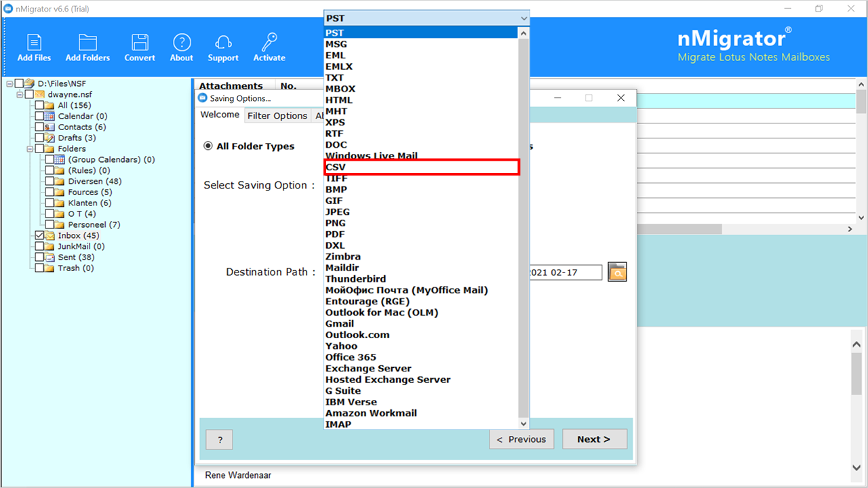Select Thunderbird in the format list
The width and height of the screenshot is (868, 488).
[422, 279]
